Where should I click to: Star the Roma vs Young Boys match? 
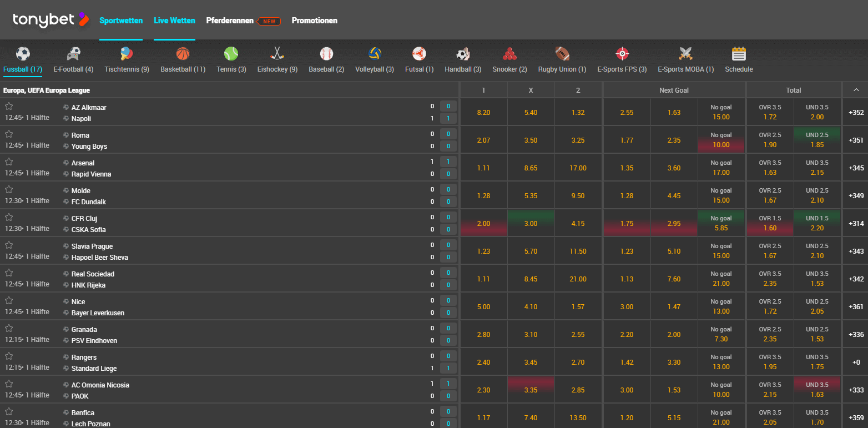pos(9,134)
